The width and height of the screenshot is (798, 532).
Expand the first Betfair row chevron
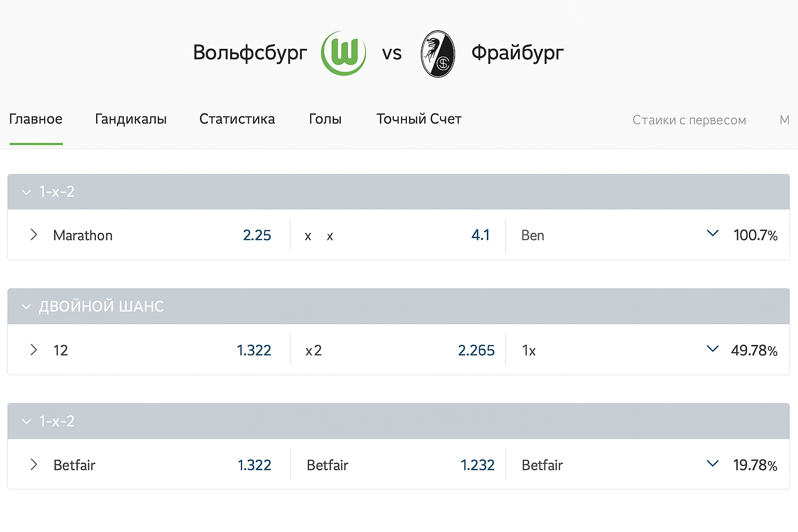34,464
